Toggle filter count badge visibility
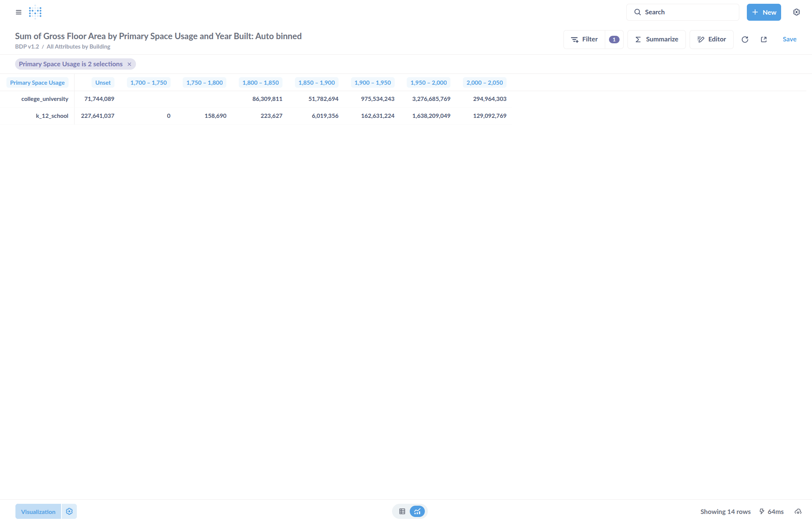 tap(614, 40)
